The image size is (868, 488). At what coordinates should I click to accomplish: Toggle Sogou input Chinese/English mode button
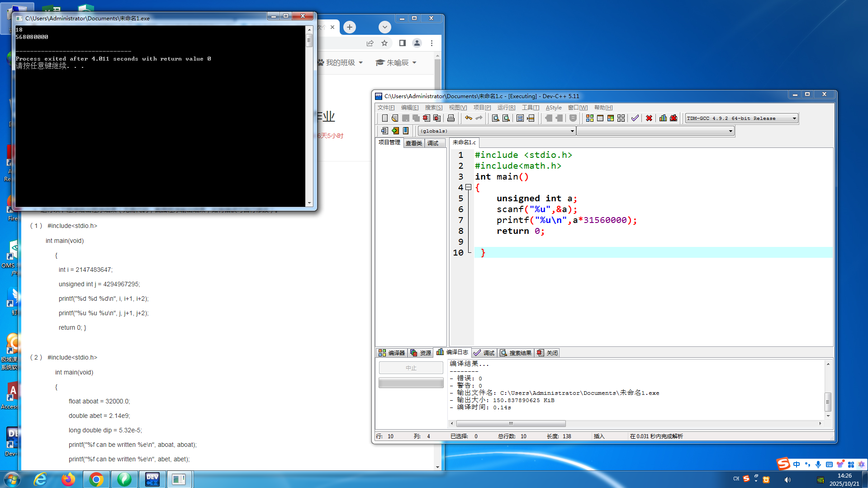point(797,464)
